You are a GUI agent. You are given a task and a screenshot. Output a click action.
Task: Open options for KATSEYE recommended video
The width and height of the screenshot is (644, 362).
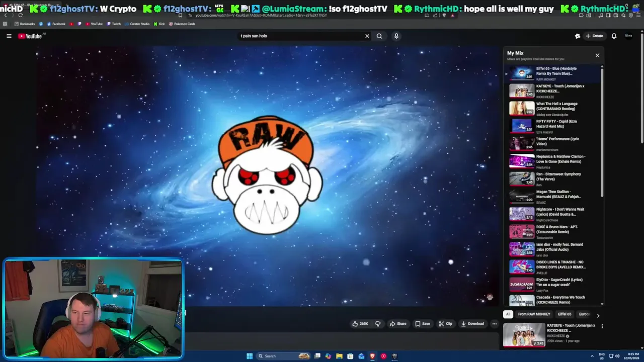click(602, 326)
